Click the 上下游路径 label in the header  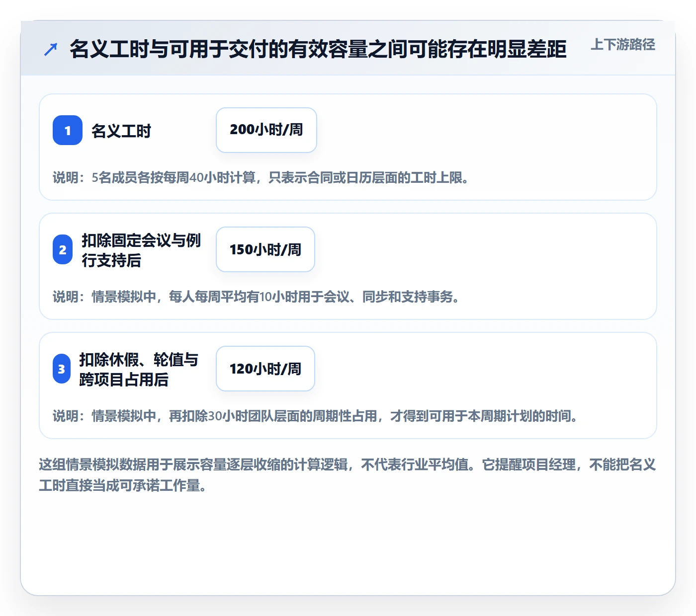click(x=623, y=45)
